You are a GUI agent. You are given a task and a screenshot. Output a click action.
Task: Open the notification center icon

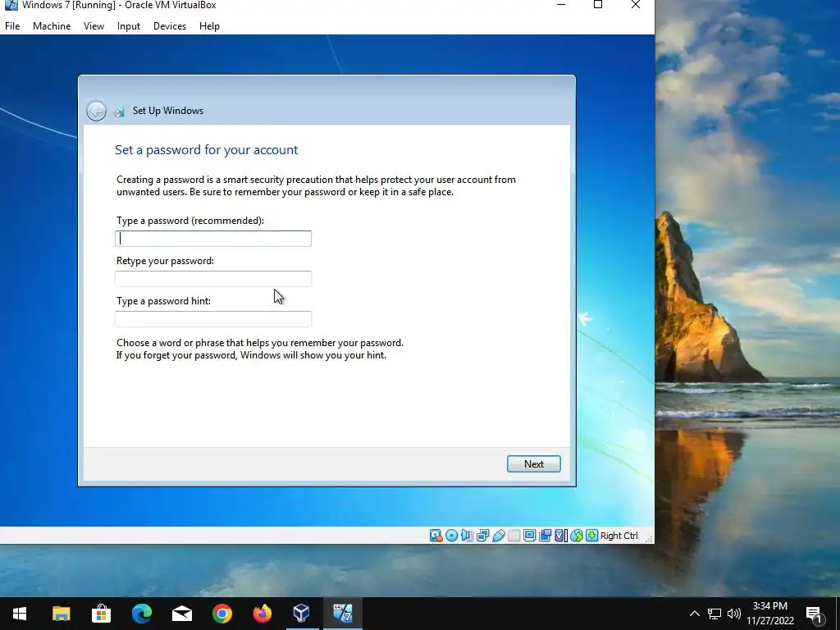point(814,614)
